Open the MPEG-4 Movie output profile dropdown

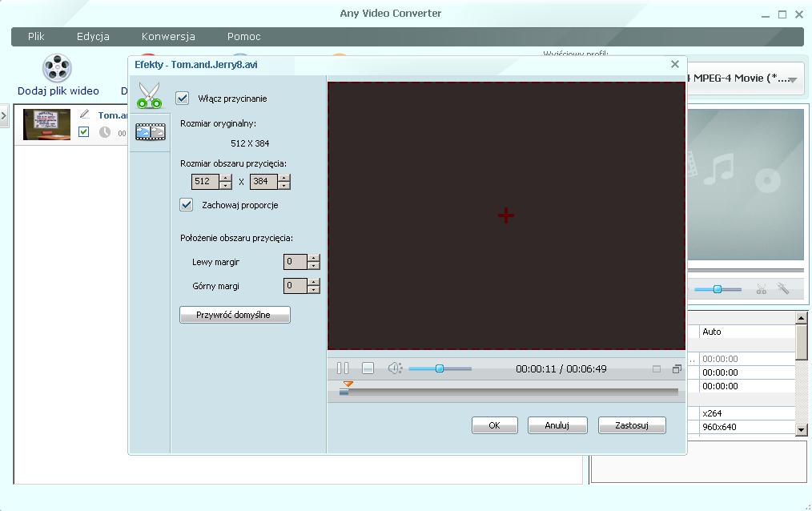click(791, 79)
